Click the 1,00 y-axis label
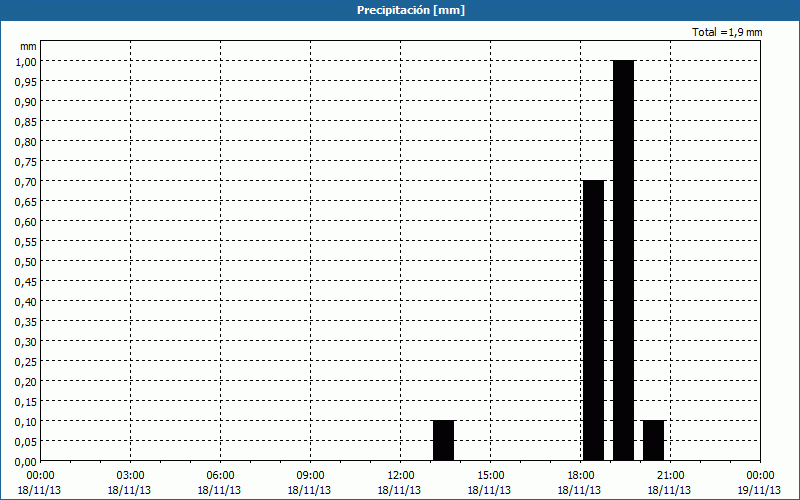 [26, 61]
